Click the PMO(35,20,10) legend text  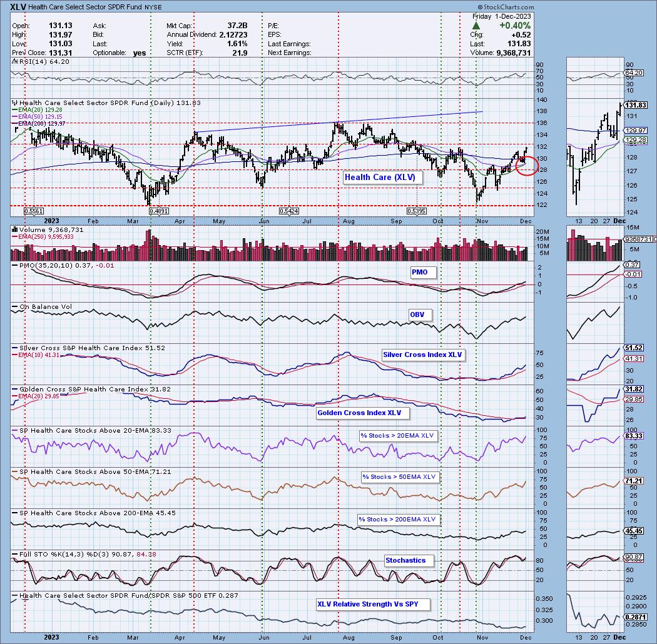coord(66,266)
